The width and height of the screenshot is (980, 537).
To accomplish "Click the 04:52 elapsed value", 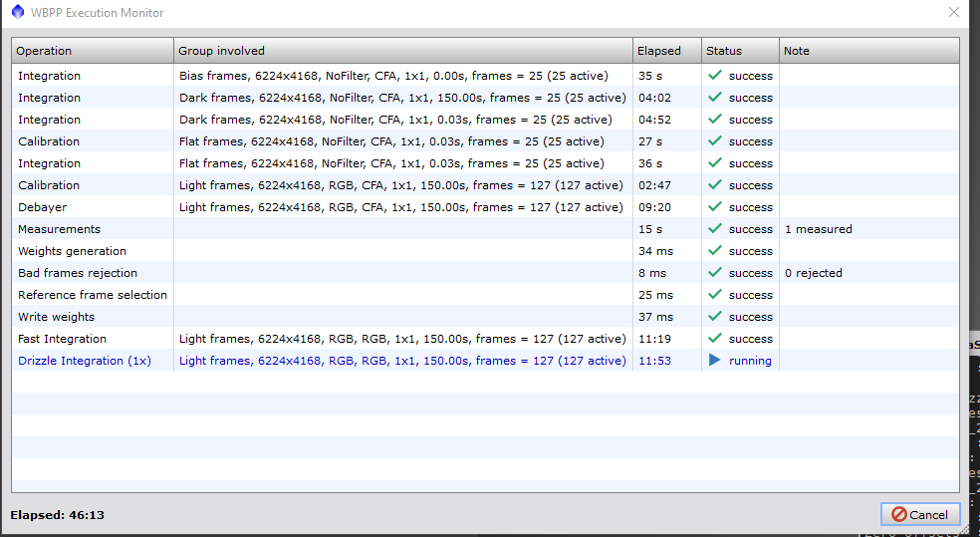I will point(654,120).
